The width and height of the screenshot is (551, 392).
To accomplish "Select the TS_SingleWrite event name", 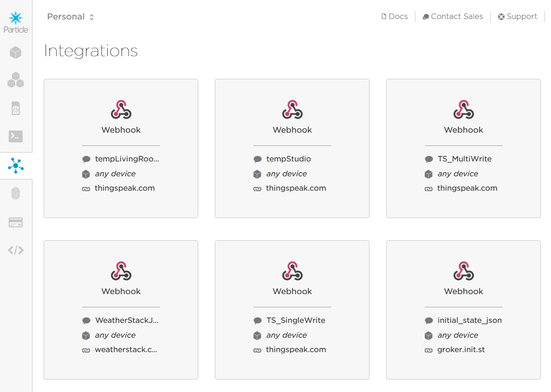I will point(296,321).
